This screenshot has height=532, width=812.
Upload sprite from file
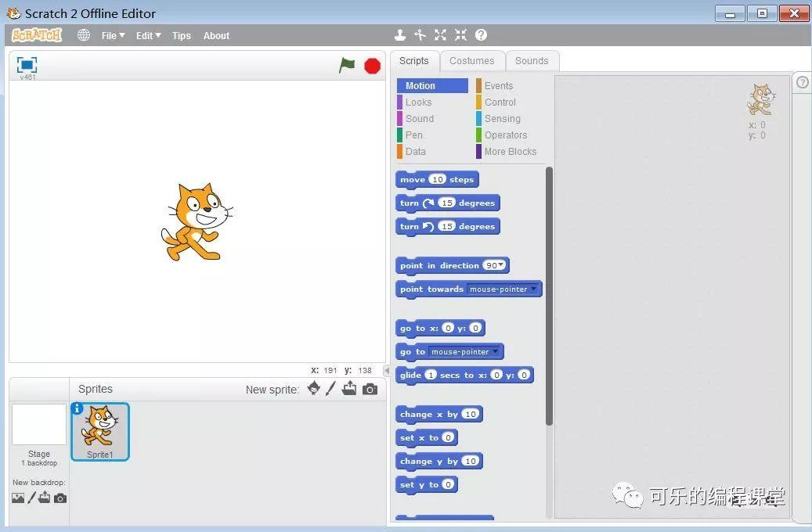[x=349, y=388]
